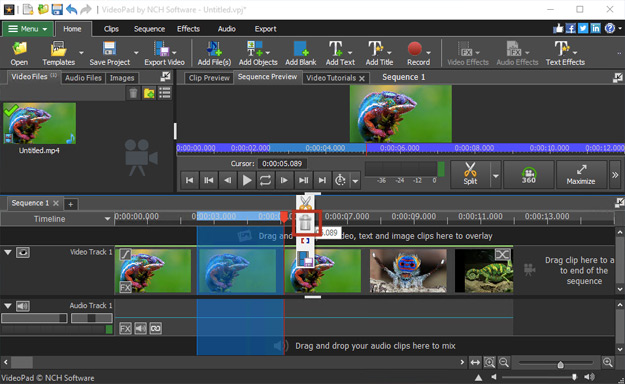This screenshot has height=384, width=625.
Task: Open the Save Project dropdown arrow
Action: tap(136, 53)
